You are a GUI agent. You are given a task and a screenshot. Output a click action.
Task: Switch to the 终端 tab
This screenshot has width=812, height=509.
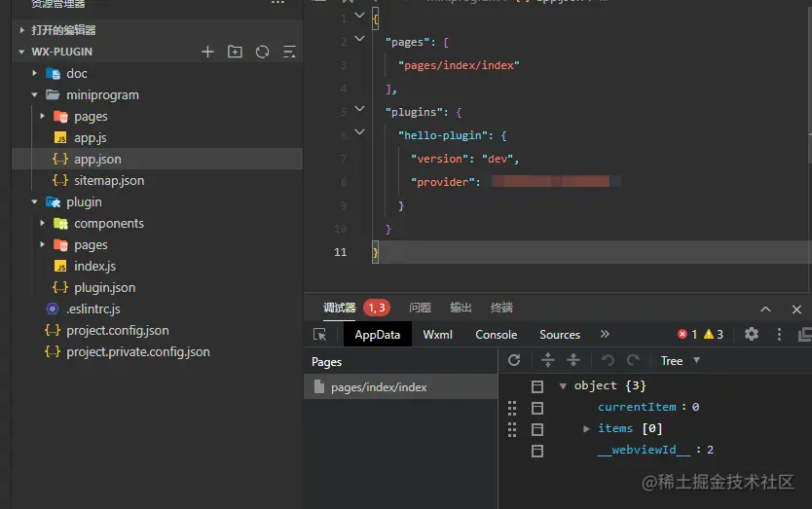(501, 309)
